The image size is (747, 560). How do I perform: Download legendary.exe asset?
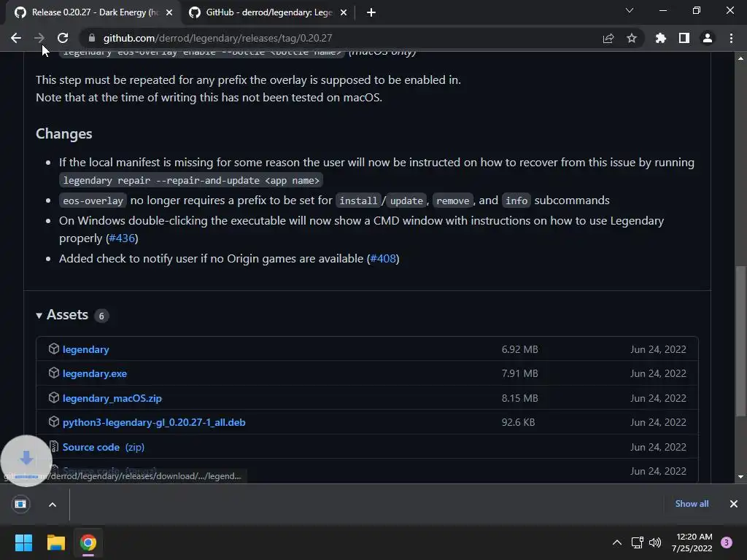click(x=95, y=374)
